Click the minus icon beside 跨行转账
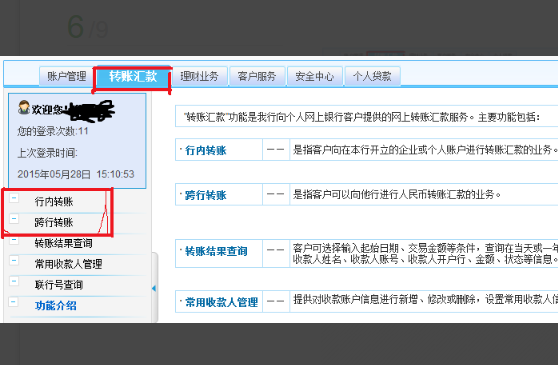This screenshot has height=365, width=558. pos(14,218)
